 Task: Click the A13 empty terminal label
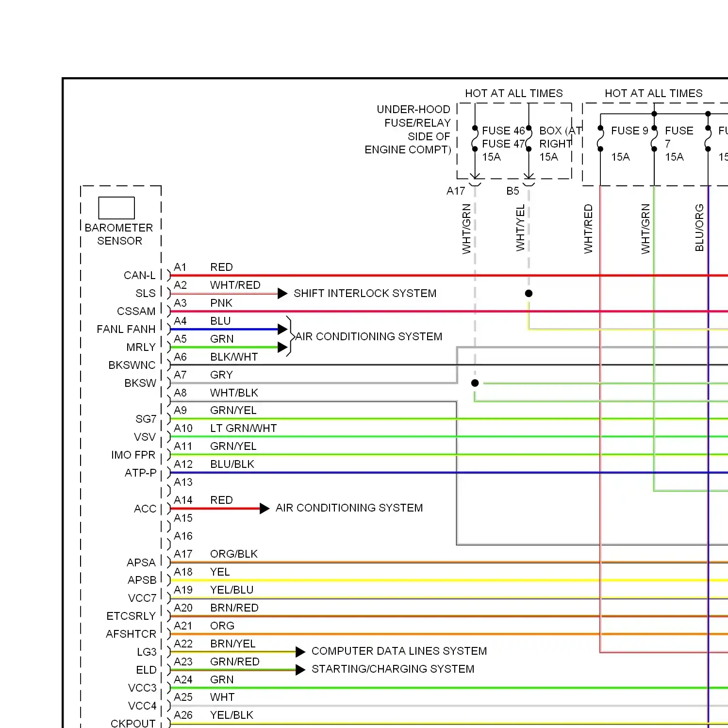coord(183,482)
